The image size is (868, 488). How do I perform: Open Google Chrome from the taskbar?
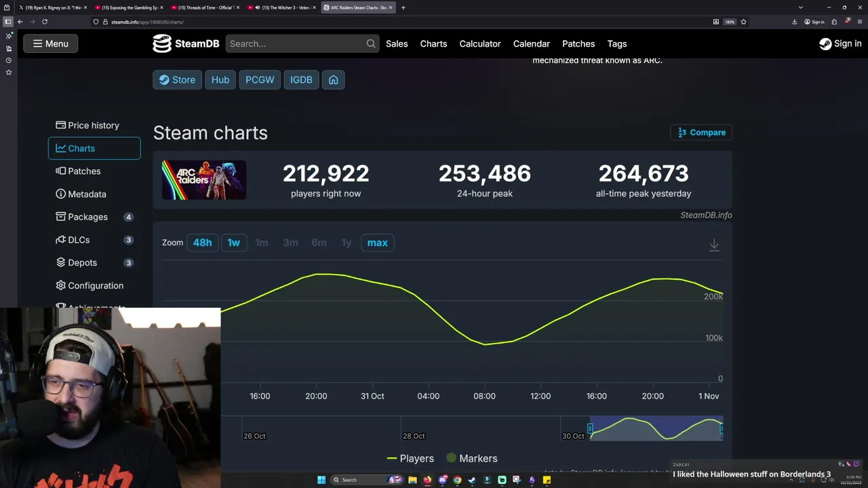click(457, 480)
